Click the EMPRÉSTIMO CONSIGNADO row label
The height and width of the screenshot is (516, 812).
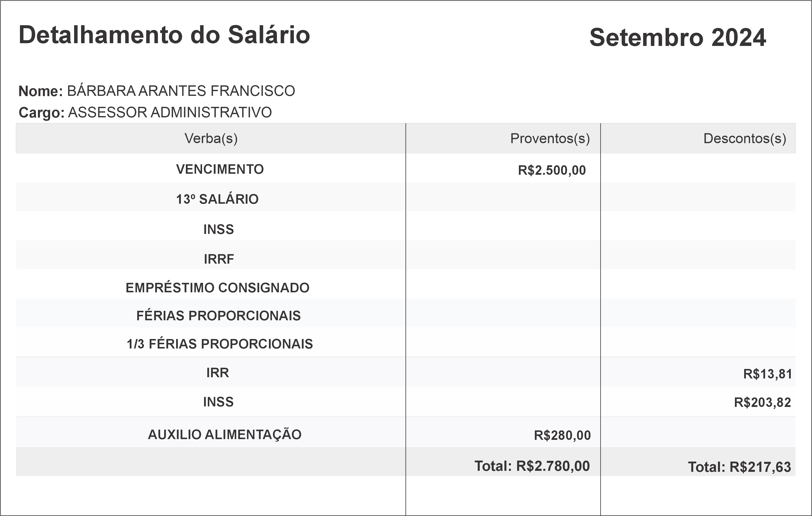[218, 288]
